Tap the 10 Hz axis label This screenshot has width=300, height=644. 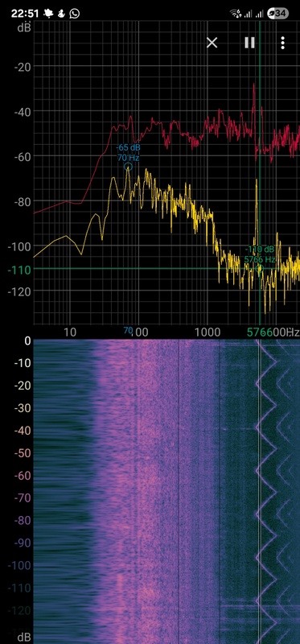click(70, 332)
